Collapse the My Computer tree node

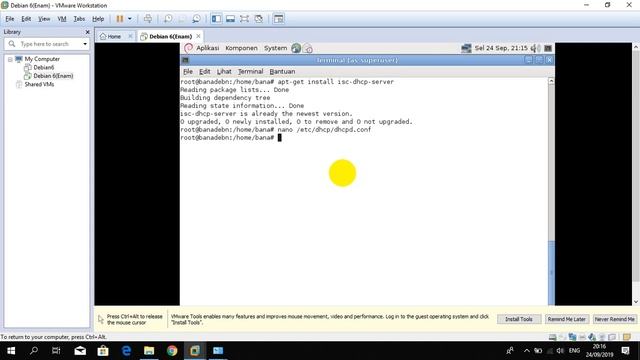coord(10,59)
